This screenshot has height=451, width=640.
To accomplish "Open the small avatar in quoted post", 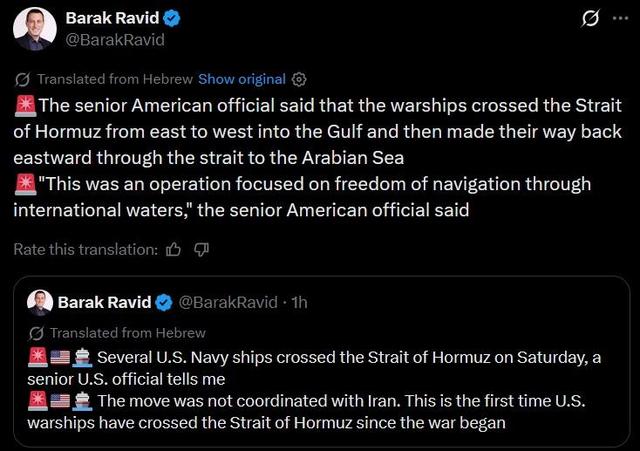I will (40, 302).
